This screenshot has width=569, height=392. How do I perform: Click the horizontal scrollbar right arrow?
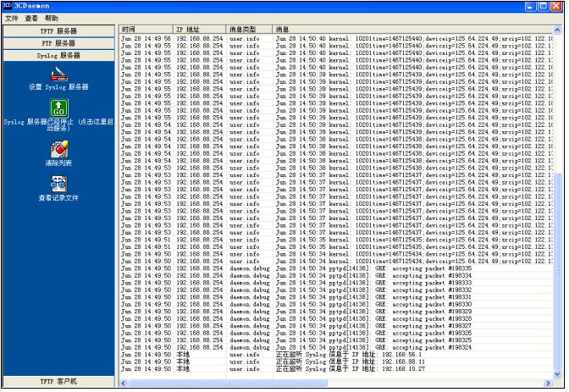548,384
